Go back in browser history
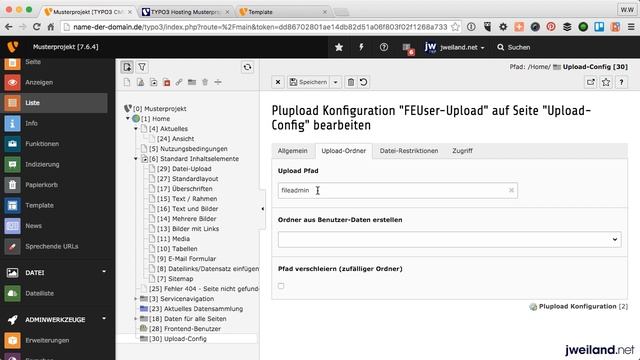 tap(9, 27)
